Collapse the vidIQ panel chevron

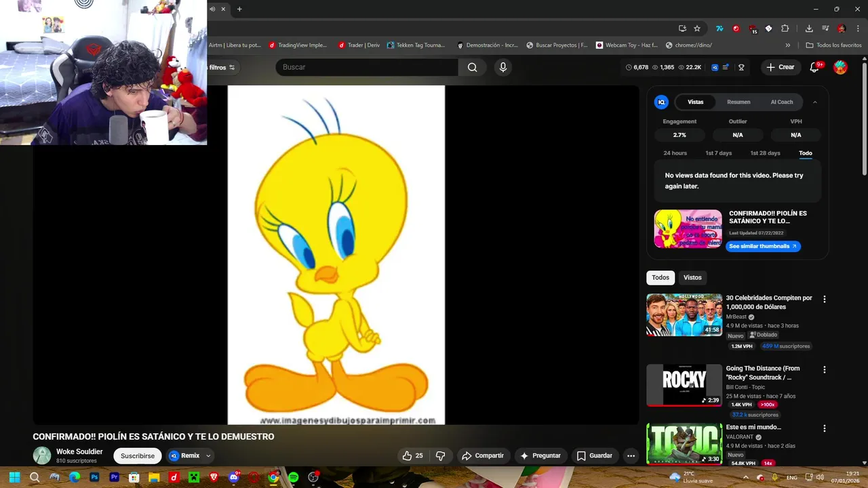[x=814, y=102]
